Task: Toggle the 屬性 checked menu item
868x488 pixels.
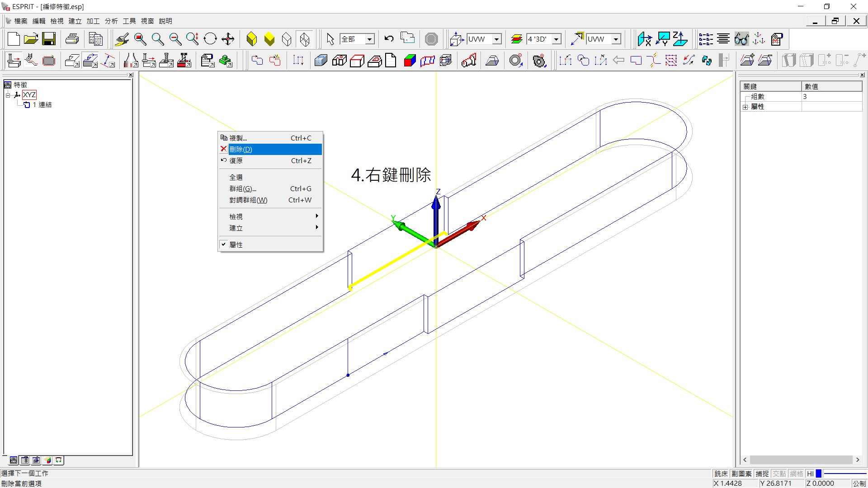Action: pyautogui.click(x=236, y=244)
